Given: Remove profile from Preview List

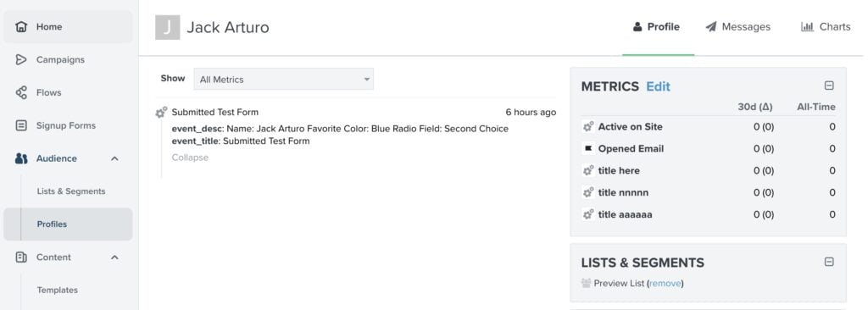Looking at the screenshot, I should tap(665, 284).
